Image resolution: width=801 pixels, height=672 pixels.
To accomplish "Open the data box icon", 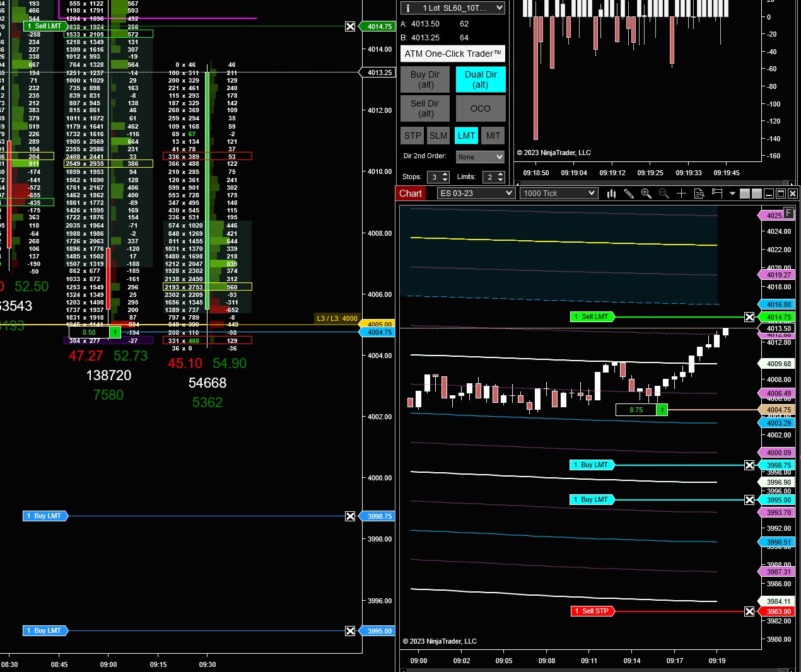I will (x=699, y=194).
